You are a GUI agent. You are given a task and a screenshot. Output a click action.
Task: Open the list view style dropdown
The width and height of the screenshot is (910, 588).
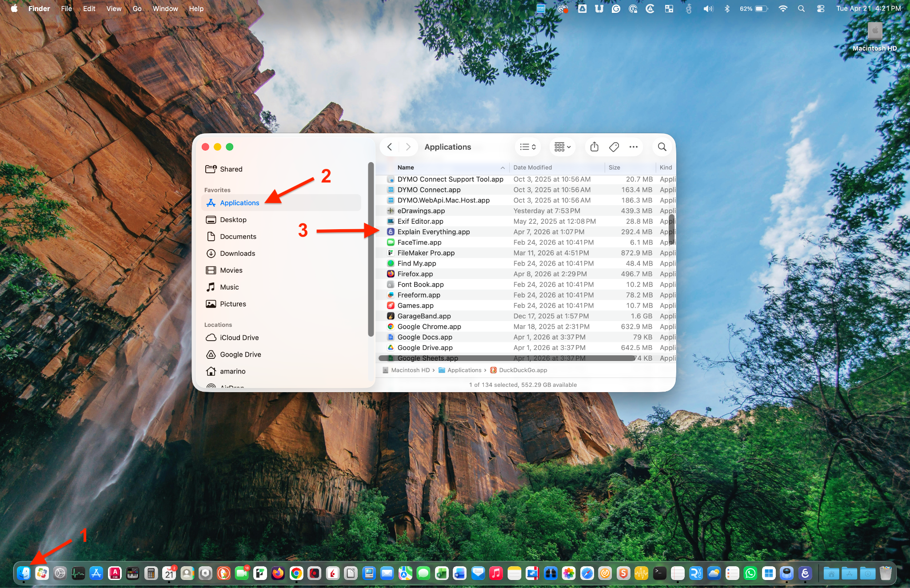[x=528, y=147]
